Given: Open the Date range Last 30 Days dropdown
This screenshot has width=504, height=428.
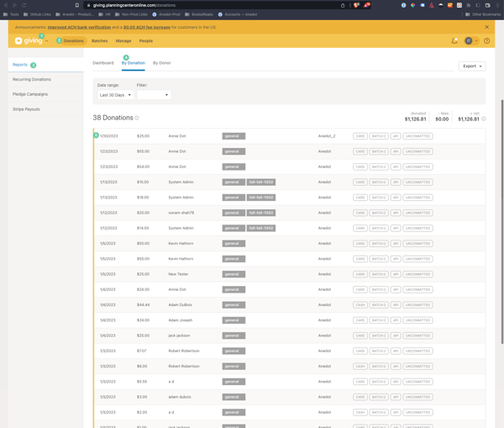Looking at the screenshot, I should coord(115,95).
